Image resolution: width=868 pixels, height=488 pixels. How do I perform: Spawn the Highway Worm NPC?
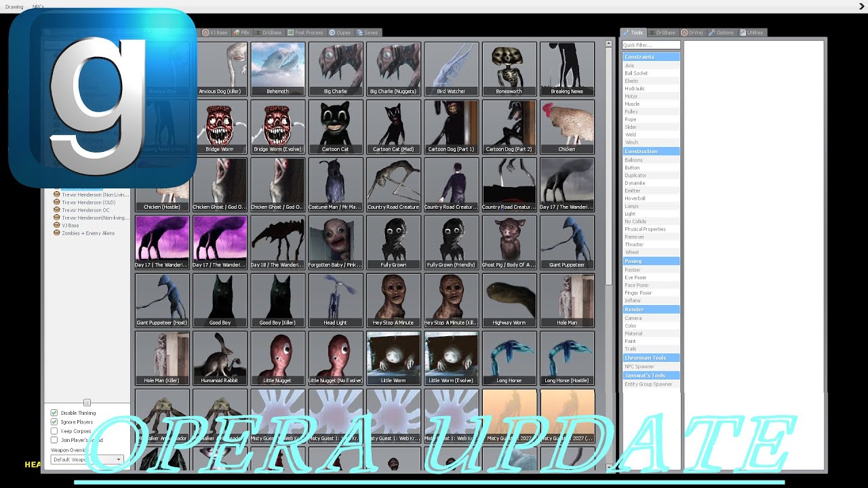(x=509, y=300)
